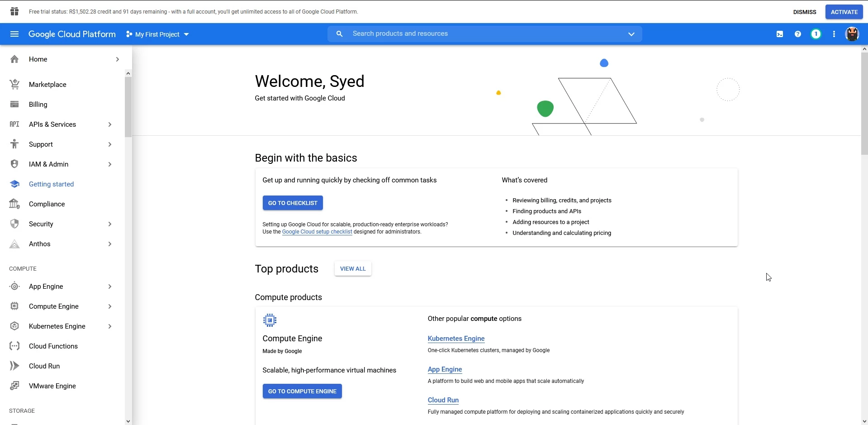Click the Compliance building icon

(14, 204)
